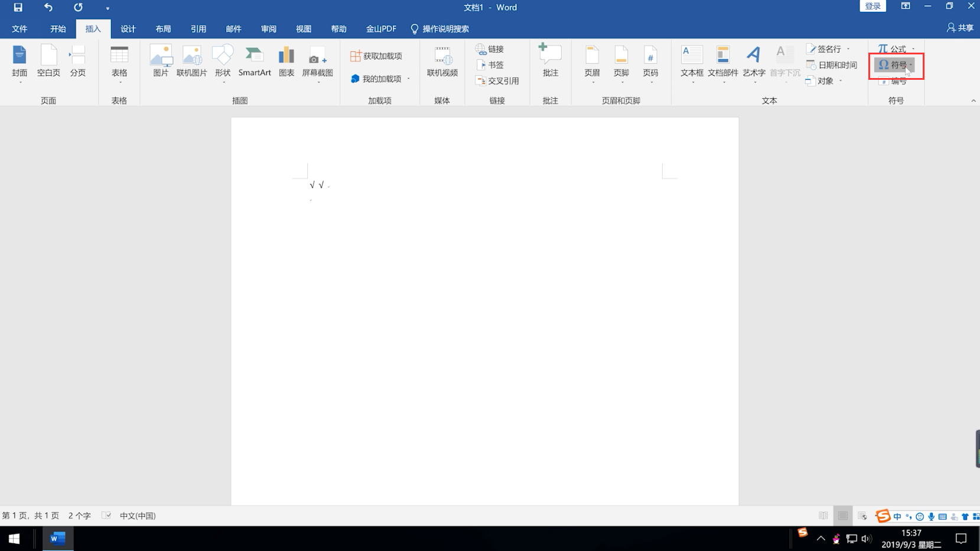Image resolution: width=980 pixels, height=551 pixels.
Task: Open the 文件 menu
Action: (19, 28)
